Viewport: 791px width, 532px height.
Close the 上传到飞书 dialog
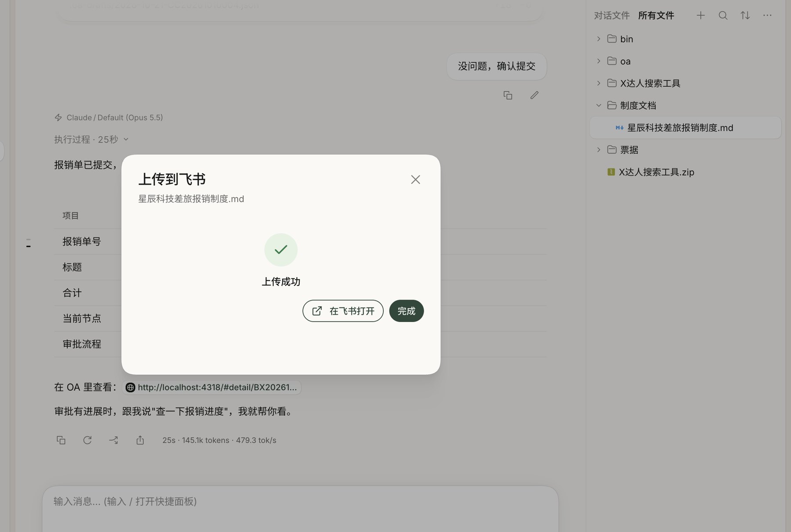pos(415,179)
